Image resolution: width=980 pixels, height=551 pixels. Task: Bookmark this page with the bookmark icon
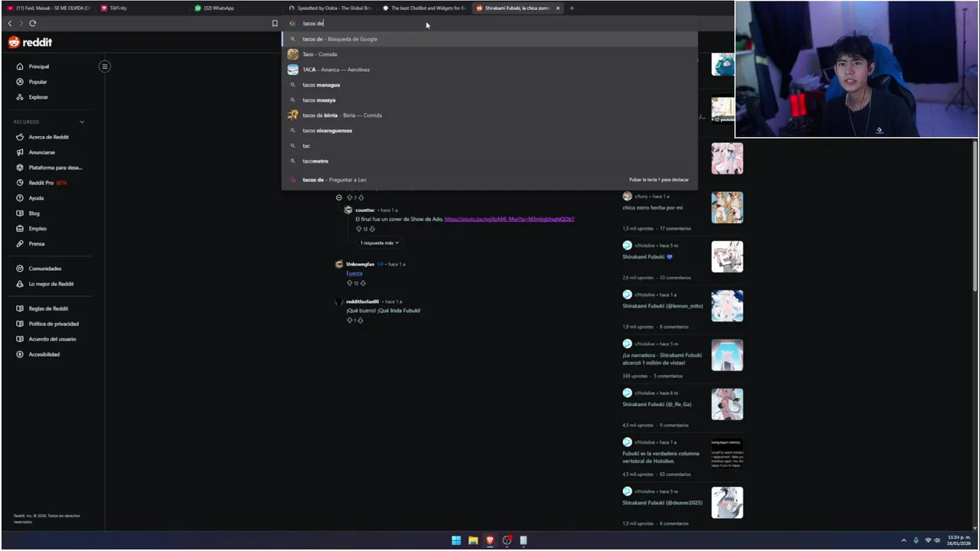coord(275,23)
